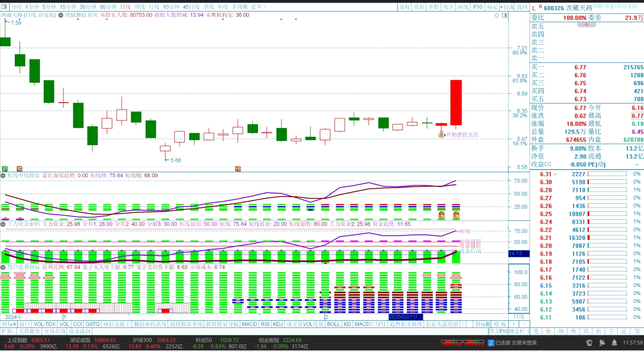Expand 短线中线操盘 indicator settings arrow
Viewport: 644px width, 352px height.
click(3, 176)
